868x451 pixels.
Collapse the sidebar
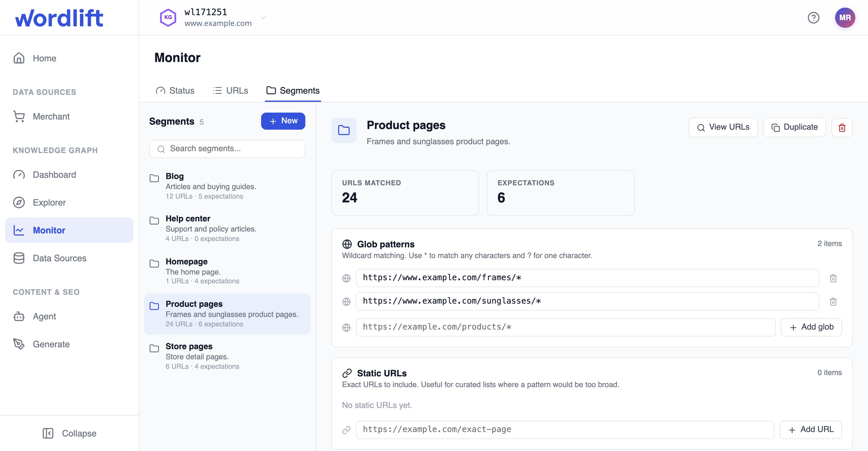click(x=70, y=433)
